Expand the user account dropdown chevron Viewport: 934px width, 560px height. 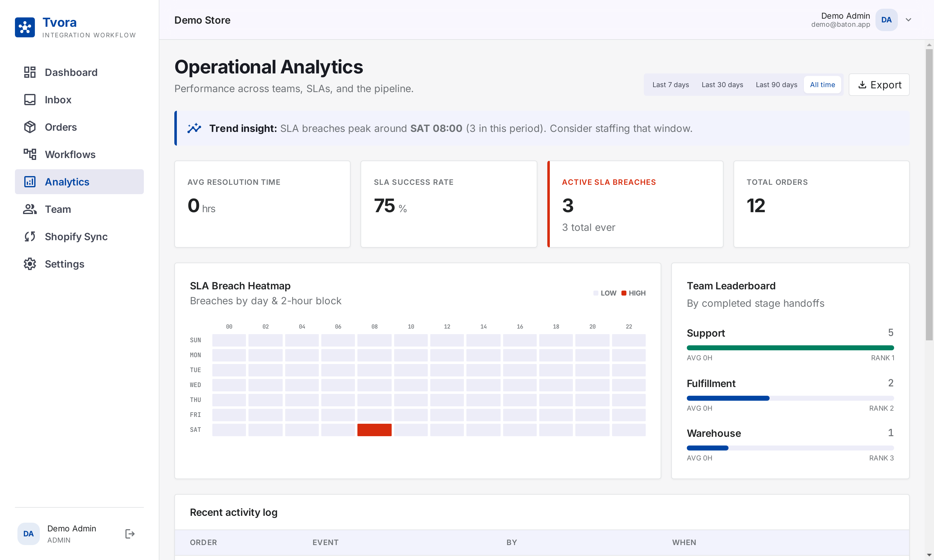[x=908, y=20]
